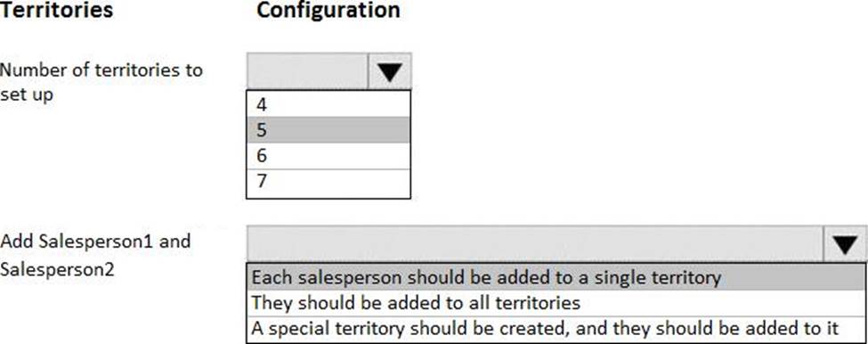The image size is (868, 344).
Task: Click the Territories column heading
Action: (56, 10)
